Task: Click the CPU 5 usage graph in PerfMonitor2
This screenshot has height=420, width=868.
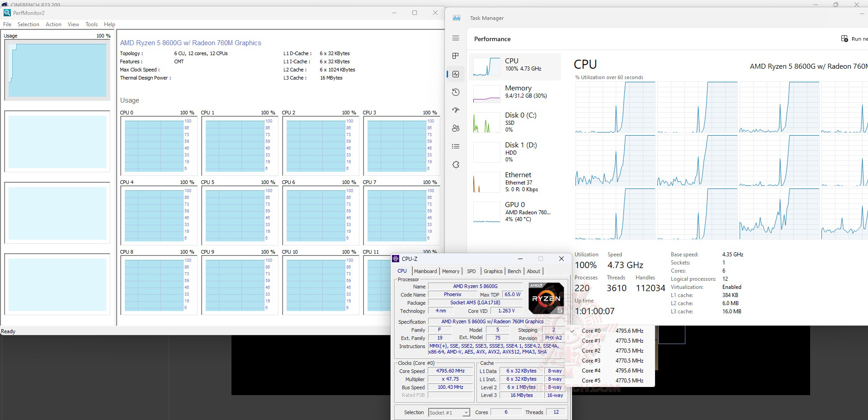Action: [239, 216]
